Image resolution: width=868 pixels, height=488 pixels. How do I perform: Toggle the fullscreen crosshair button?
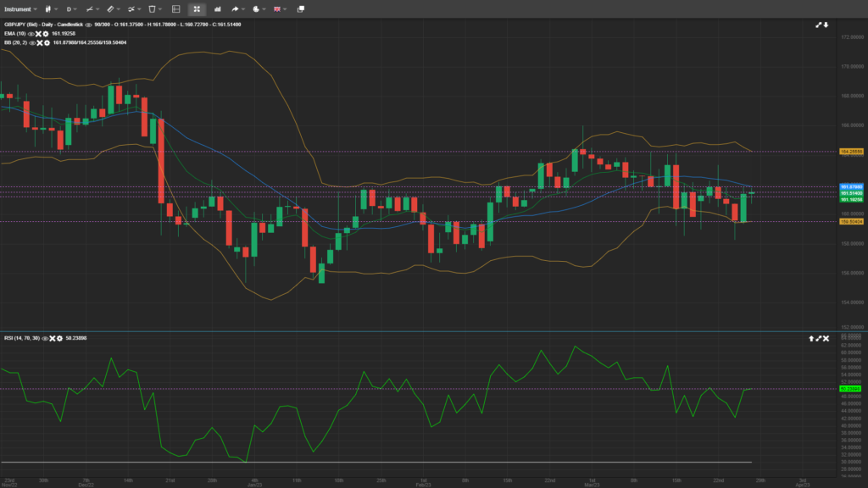pos(197,9)
